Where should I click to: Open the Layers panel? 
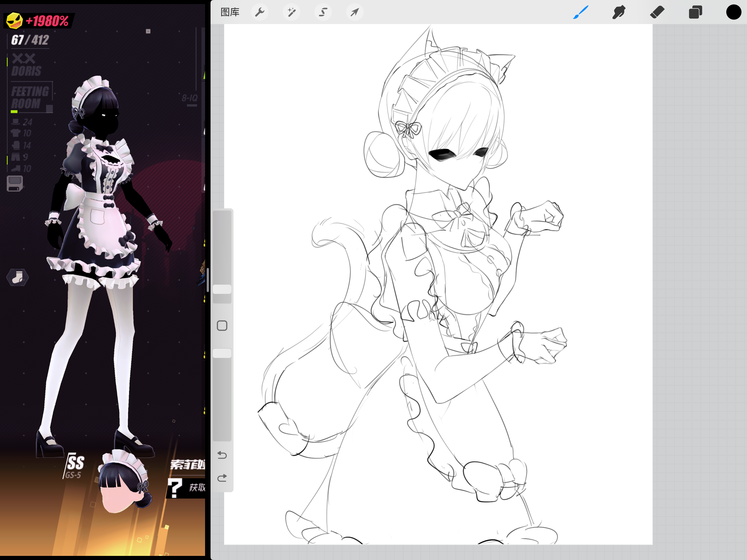point(695,12)
